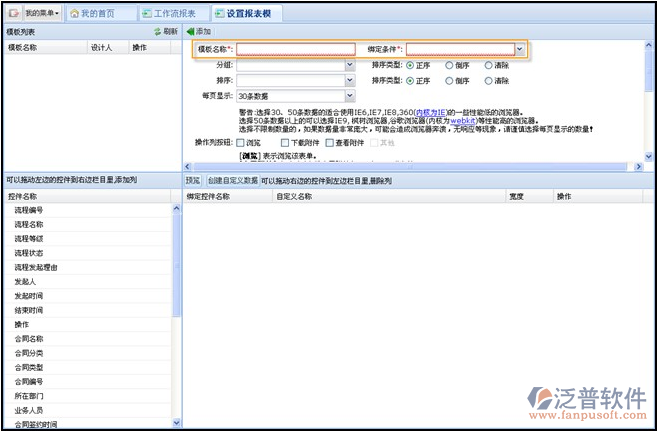Select 合同名称 in the control list
Image resolution: width=657 pixels, height=431 pixels.
tap(30, 339)
